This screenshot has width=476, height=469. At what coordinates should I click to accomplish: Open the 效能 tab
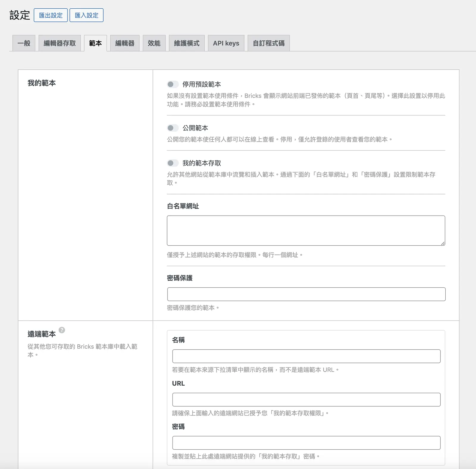(154, 43)
